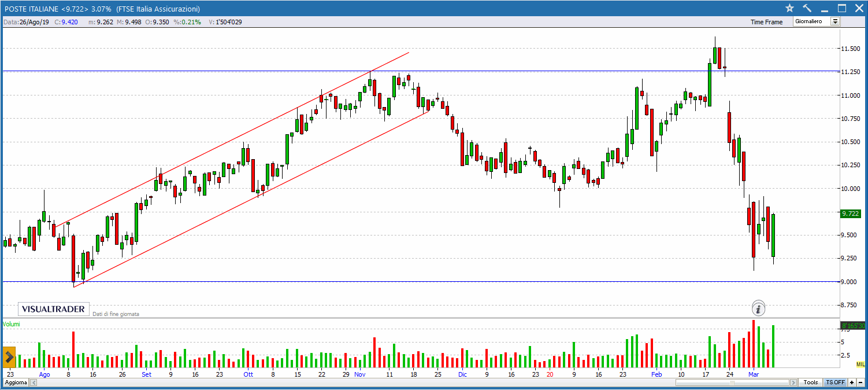Click the 'V:1'504'029' volume value
The width and height of the screenshot is (868, 390).
[225, 22]
